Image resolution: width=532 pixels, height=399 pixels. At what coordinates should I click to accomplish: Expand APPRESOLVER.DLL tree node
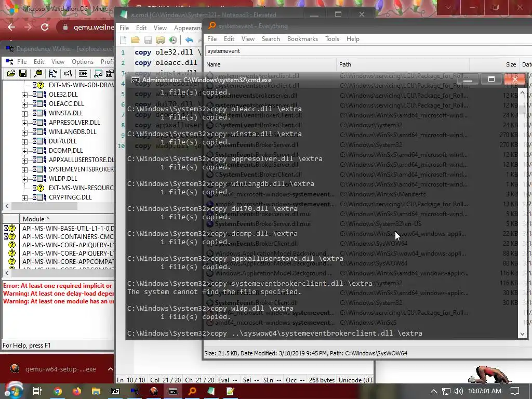pos(24,123)
